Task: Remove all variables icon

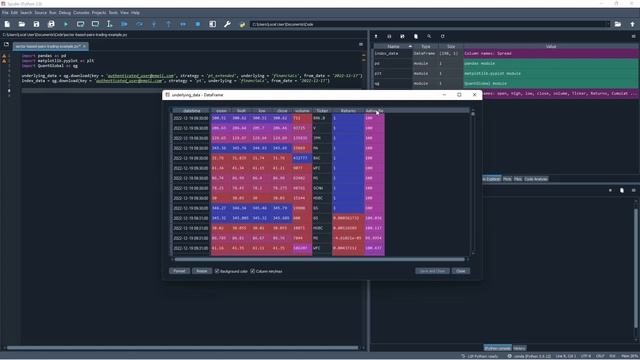Action: (416, 36)
